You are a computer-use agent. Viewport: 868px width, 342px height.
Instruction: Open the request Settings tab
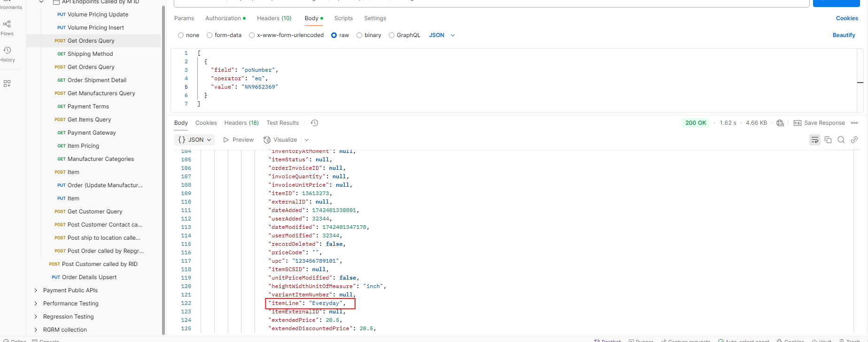[375, 18]
